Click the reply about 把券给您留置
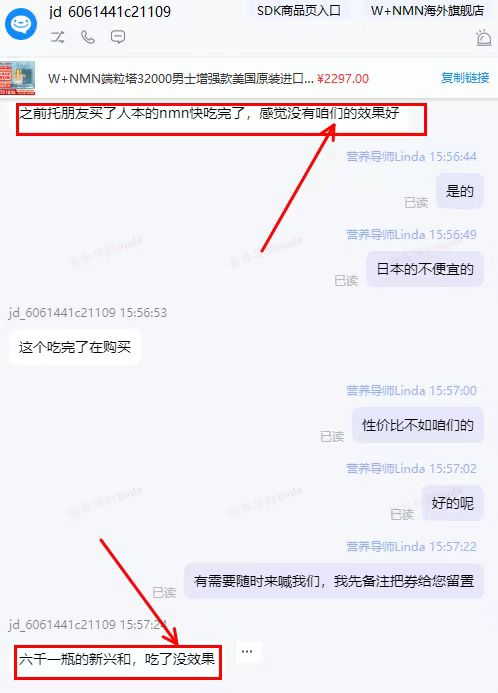The width and height of the screenshot is (498, 693). [334, 581]
